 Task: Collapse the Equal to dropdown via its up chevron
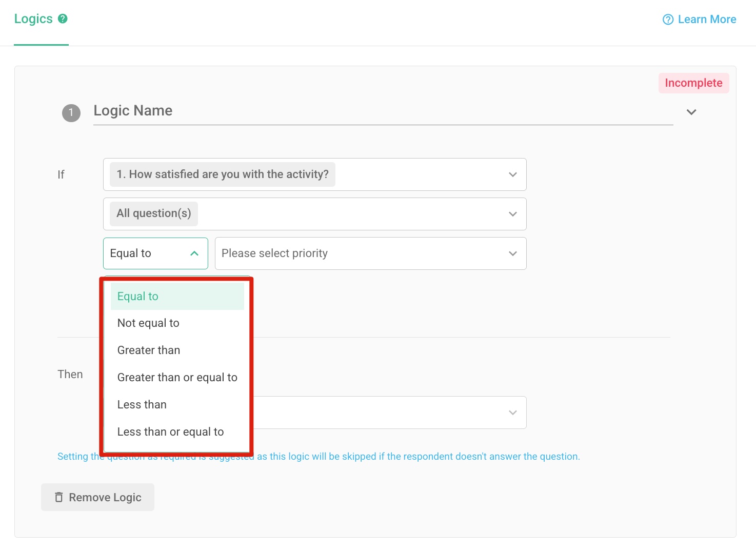[194, 253]
